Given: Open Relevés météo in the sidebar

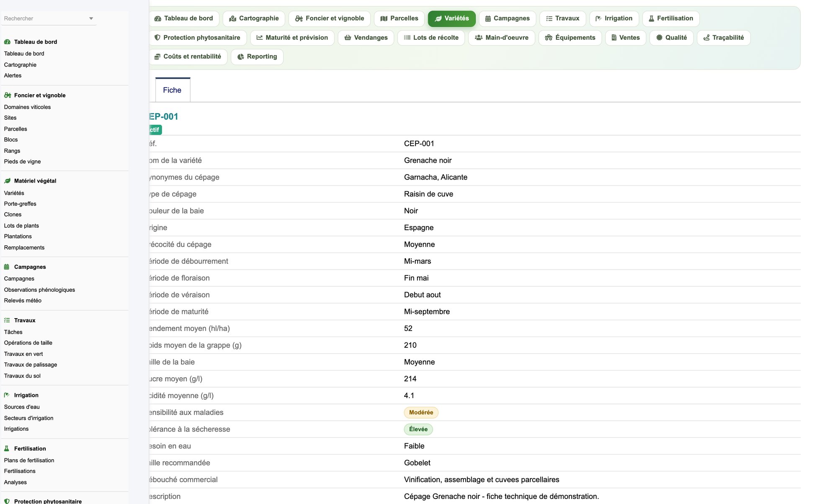Looking at the screenshot, I should pyautogui.click(x=23, y=301).
